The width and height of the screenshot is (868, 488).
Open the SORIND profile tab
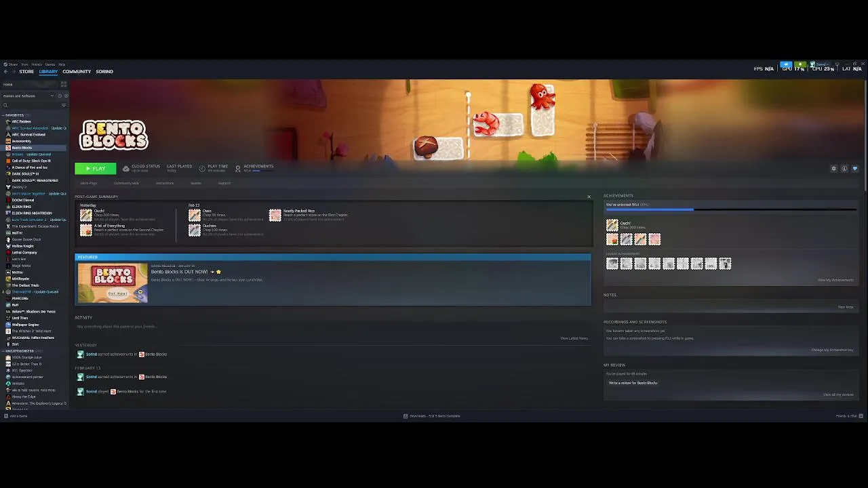tap(104, 71)
